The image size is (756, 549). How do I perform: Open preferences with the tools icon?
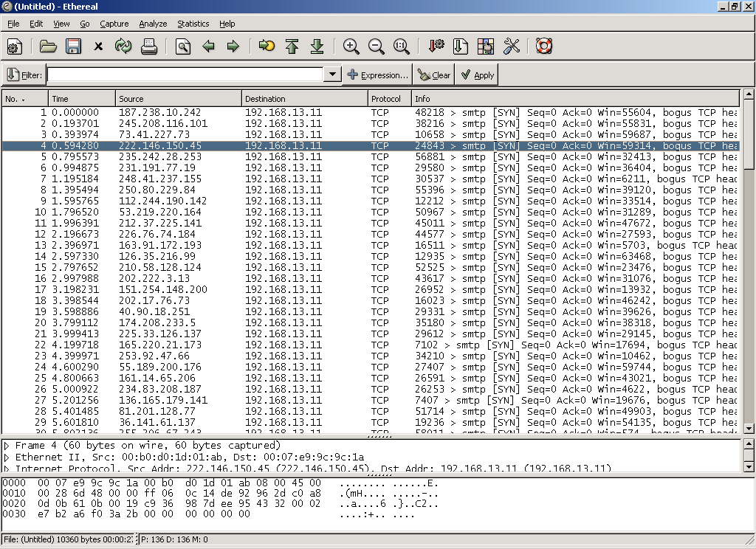pyautogui.click(x=511, y=47)
